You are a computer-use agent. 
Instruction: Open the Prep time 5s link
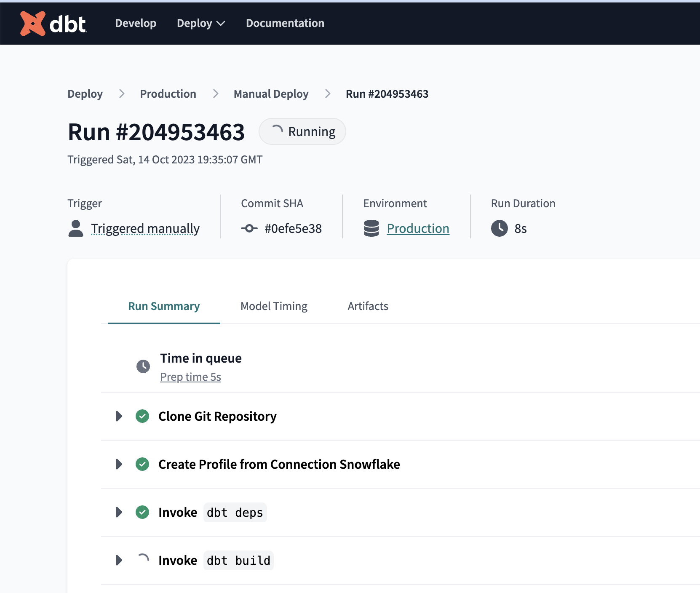click(x=190, y=377)
